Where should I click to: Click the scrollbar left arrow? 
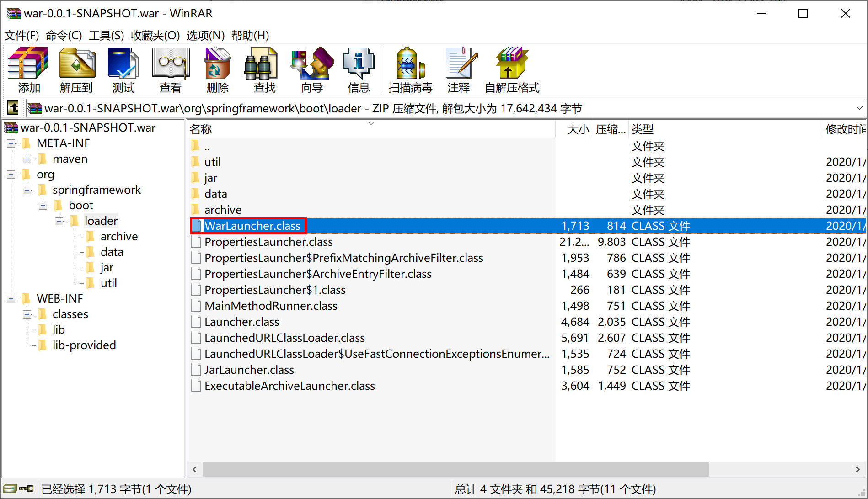click(x=195, y=469)
